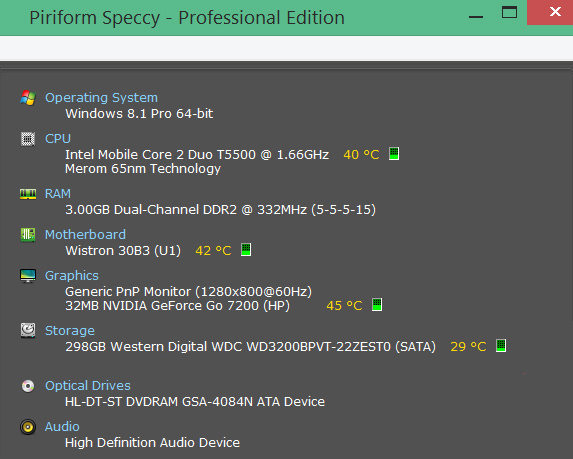Click the Audio speaker icon
Image resolution: width=573 pixels, height=459 pixels.
click(28, 427)
